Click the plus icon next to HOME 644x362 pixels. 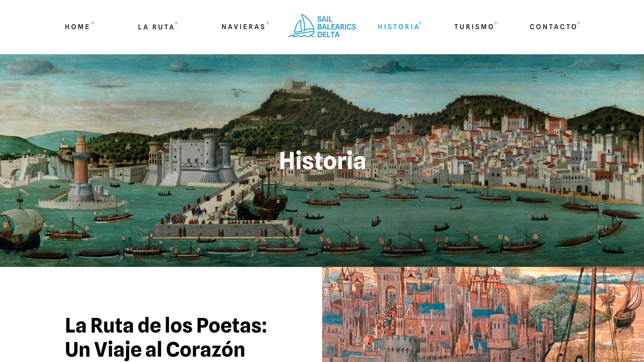click(92, 23)
